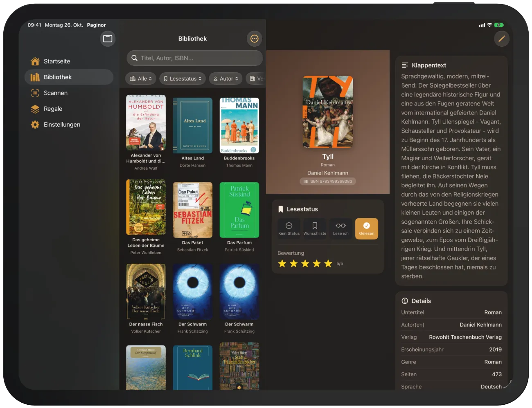Expand the Autor filter dropdown
The width and height of the screenshot is (532, 408).
[x=225, y=78]
